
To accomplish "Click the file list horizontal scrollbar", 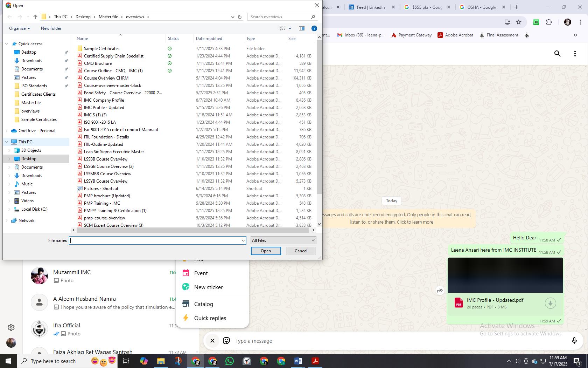I will (192, 230).
